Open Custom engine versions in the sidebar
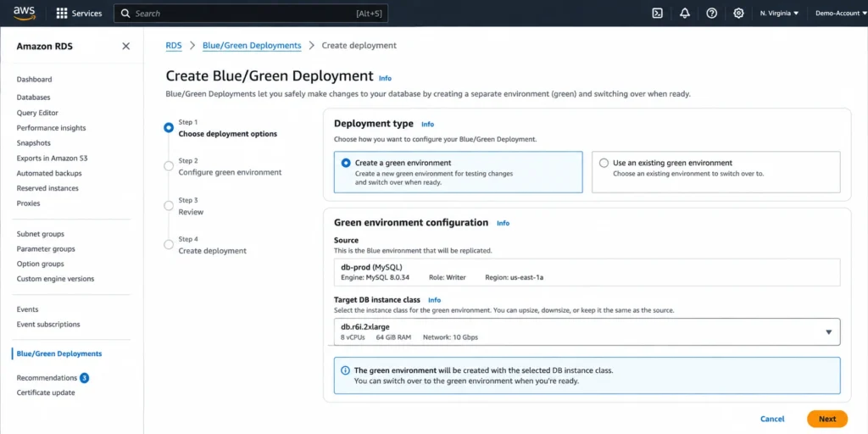The height and width of the screenshot is (434, 868). [55, 279]
